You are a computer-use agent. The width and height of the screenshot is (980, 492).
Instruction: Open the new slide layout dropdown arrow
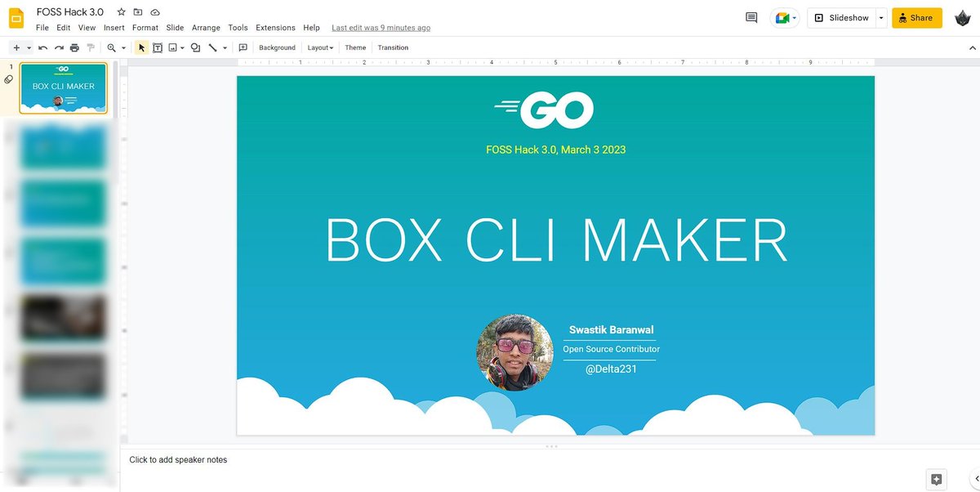click(x=29, y=48)
